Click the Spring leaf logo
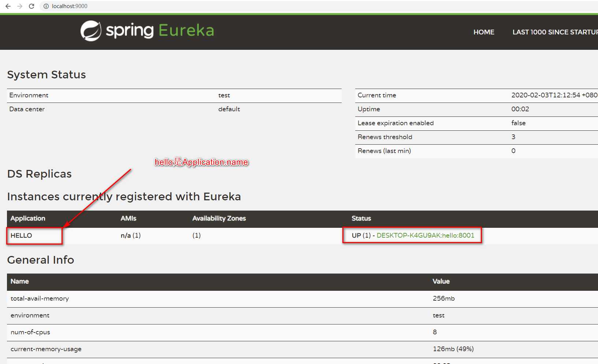The height and width of the screenshot is (364, 598). pos(91,31)
